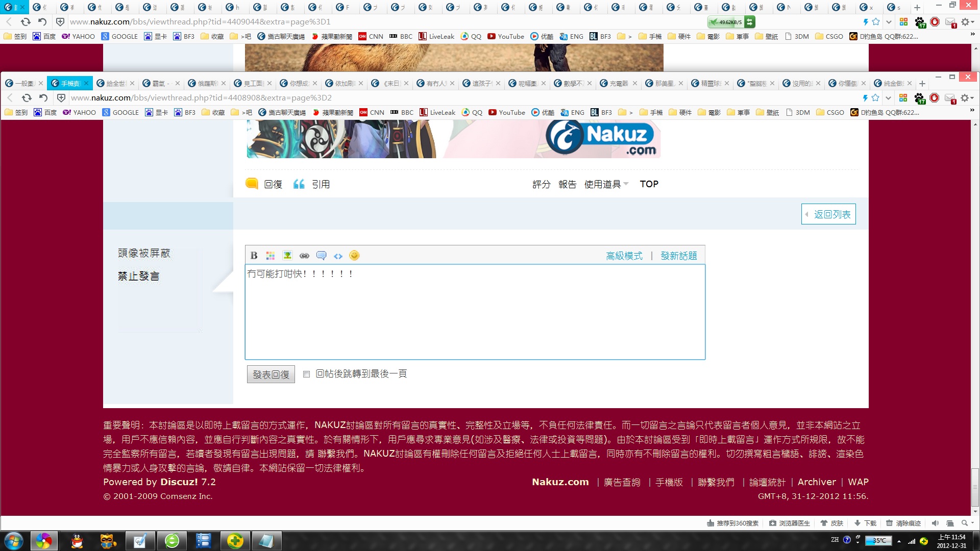Show hidden tray icons arrow in taskbar

(x=899, y=541)
